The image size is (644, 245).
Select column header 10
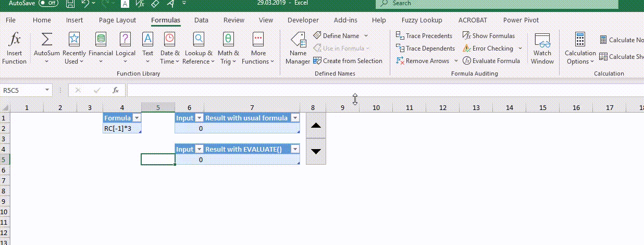coord(376,108)
